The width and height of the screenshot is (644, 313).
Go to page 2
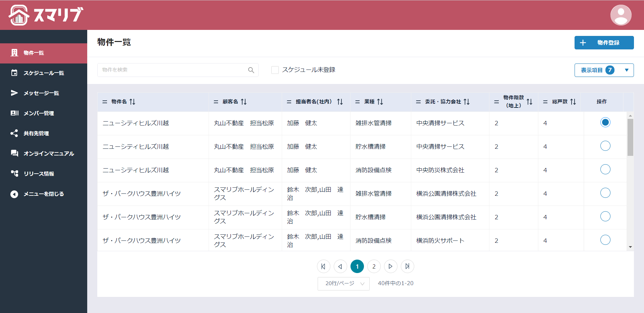[374, 266]
